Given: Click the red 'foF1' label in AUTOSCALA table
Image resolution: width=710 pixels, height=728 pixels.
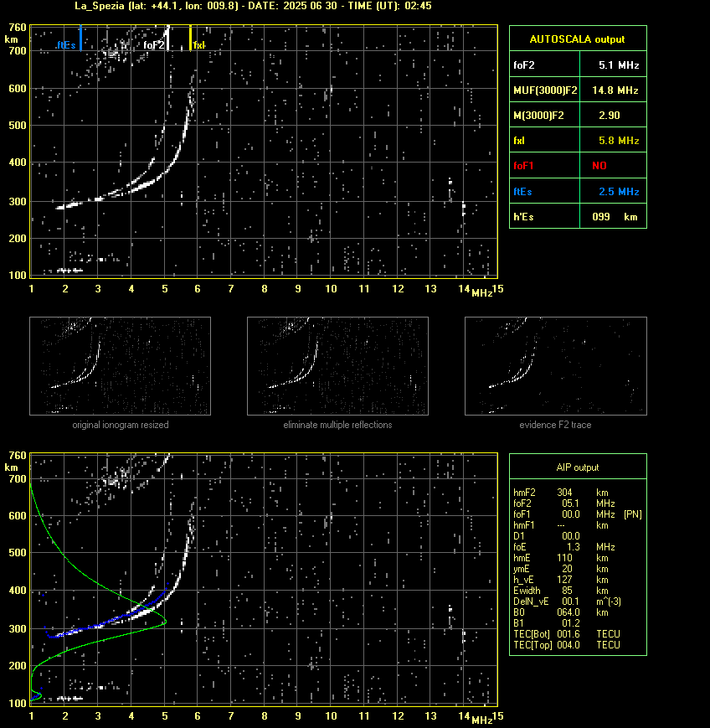Looking at the screenshot, I should [523, 166].
